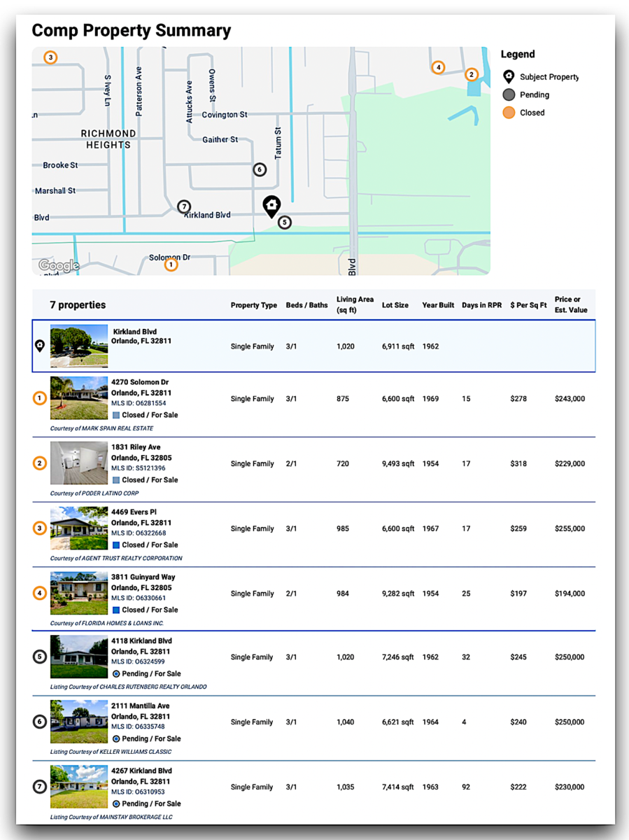Select map marker 4 on the map
The image size is (629, 840).
point(438,67)
